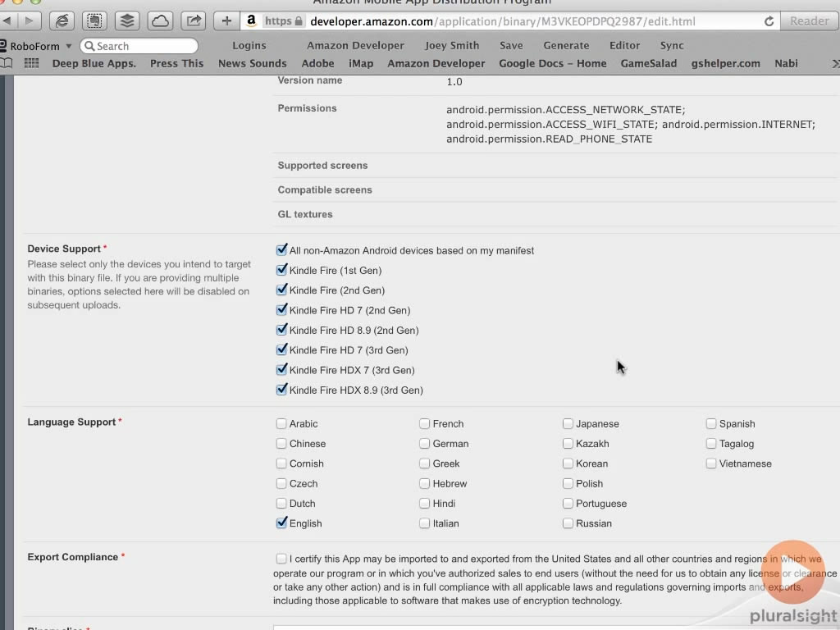The width and height of the screenshot is (840, 630).
Task: Uncheck the English language box
Action: (x=281, y=523)
